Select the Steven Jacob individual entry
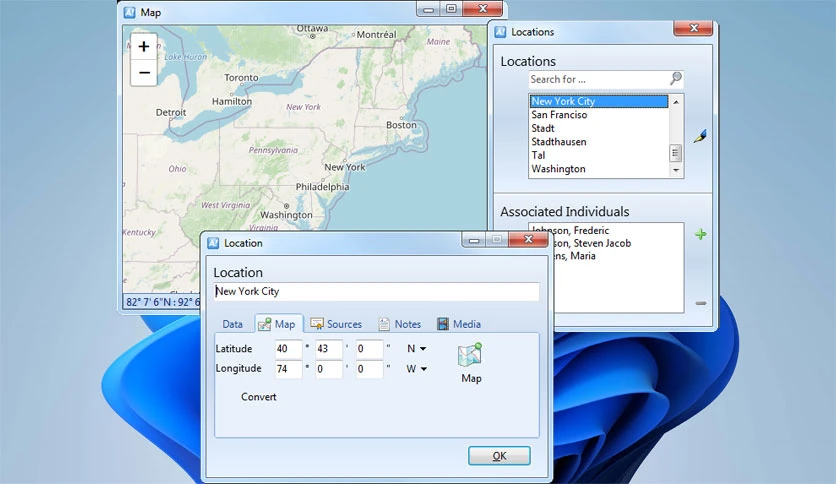The height and width of the screenshot is (484, 836). [x=592, y=243]
